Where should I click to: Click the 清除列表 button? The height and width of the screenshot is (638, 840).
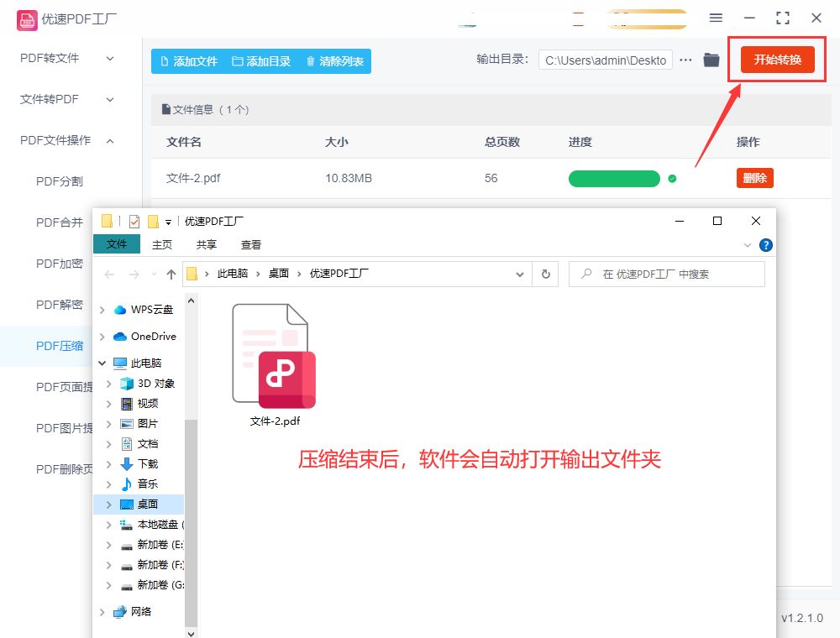click(x=335, y=61)
